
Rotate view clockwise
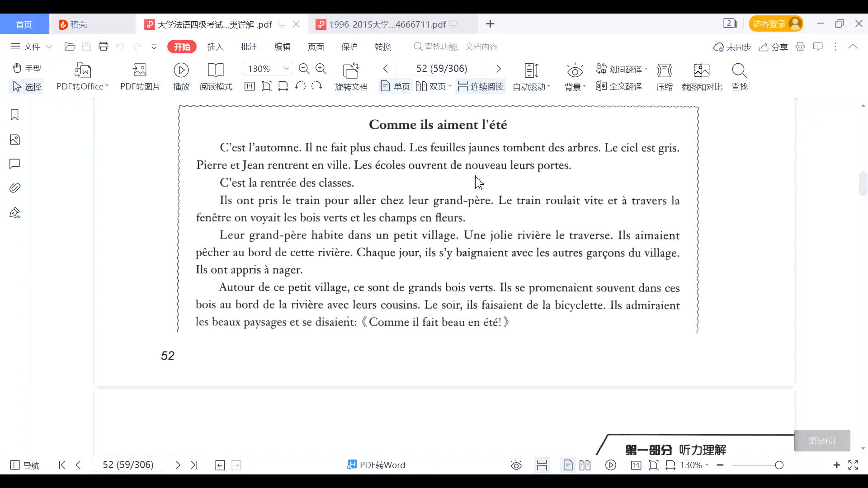[x=317, y=86]
